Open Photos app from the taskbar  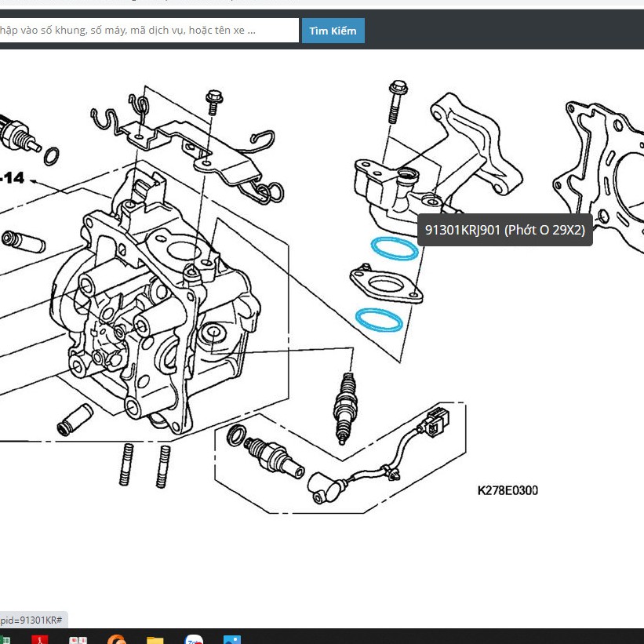pyautogui.click(x=232, y=639)
